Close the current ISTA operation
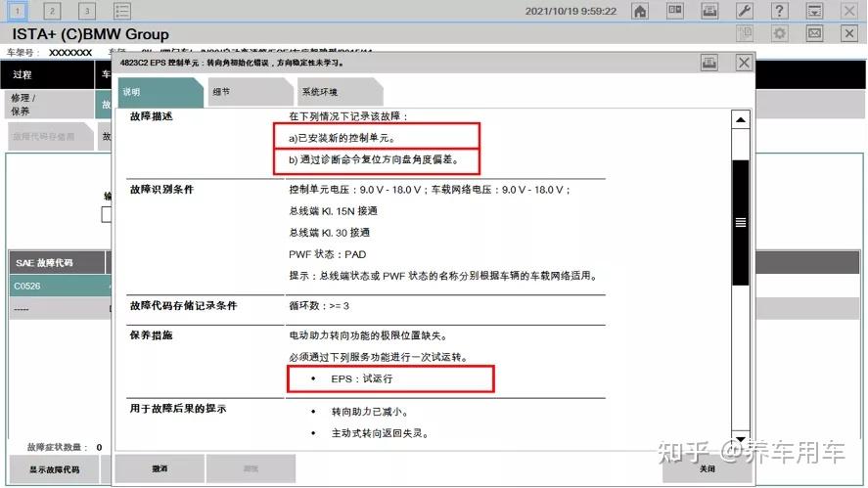The width and height of the screenshot is (868, 488). [849, 34]
